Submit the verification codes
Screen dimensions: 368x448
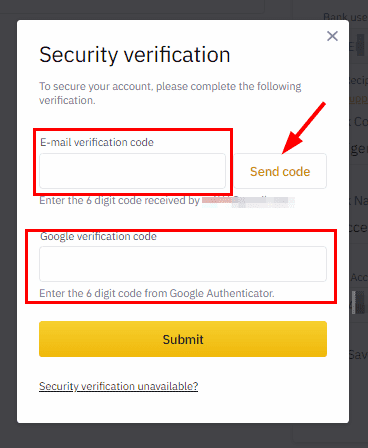coord(183,339)
